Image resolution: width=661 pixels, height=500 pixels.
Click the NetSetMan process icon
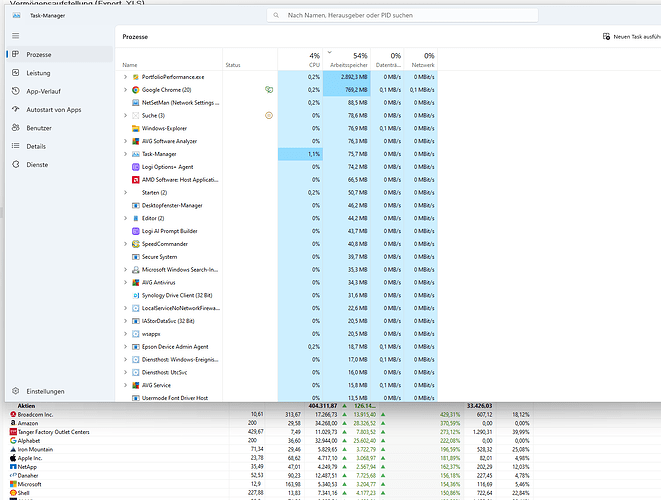coord(136,103)
